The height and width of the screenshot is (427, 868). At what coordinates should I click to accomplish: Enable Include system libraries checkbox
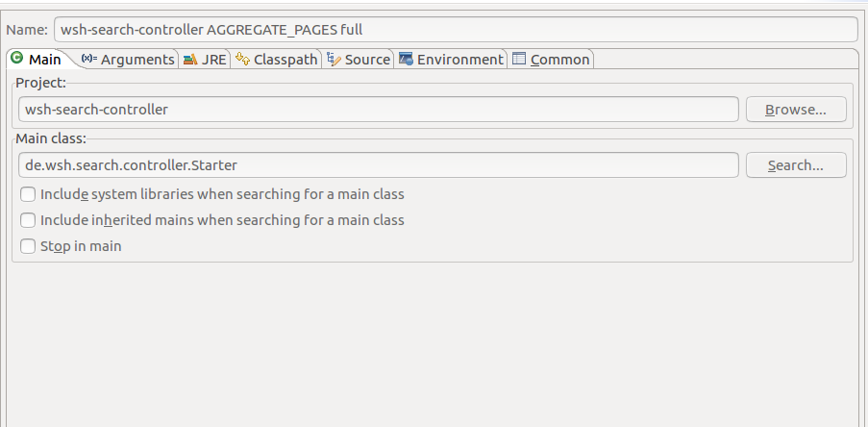click(x=28, y=194)
